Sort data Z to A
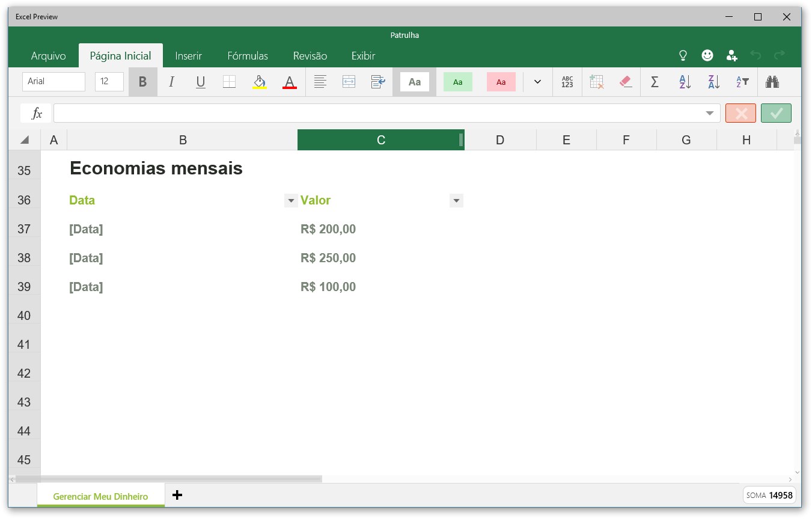Image resolution: width=812 pixels, height=519 pixels. tap(713, 82)
